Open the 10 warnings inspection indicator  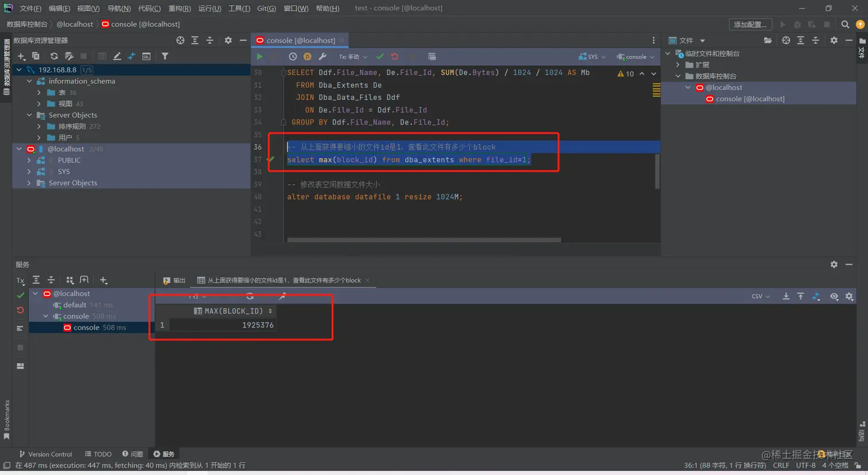coord(626,74)
